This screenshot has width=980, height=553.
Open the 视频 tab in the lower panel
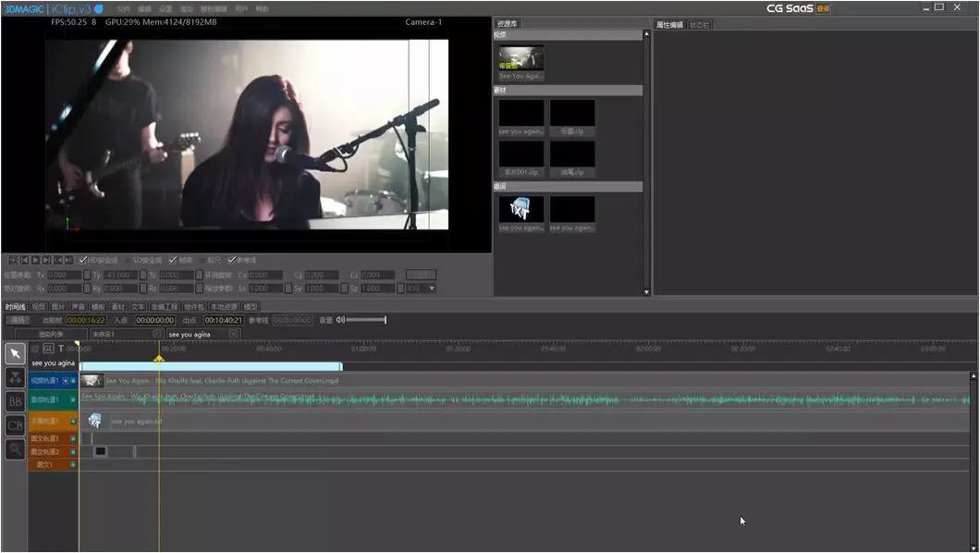coord(38,307)
